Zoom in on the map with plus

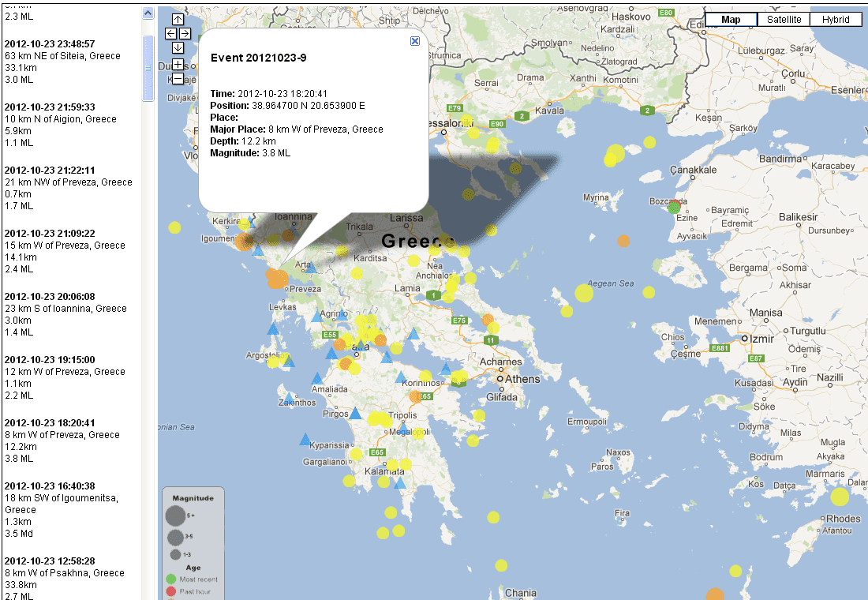click(x=178, y=64)
